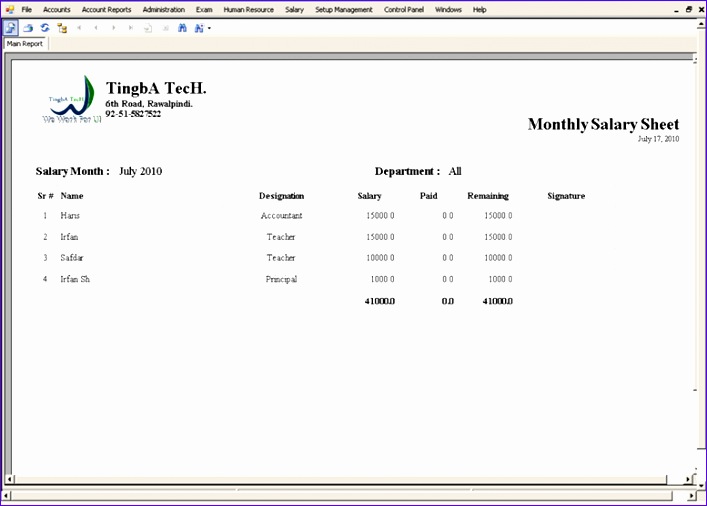This screenshot has width=707, height=506.
Task: Open the Salary menu
Action: pyautogui.click(x=294, y=9)
